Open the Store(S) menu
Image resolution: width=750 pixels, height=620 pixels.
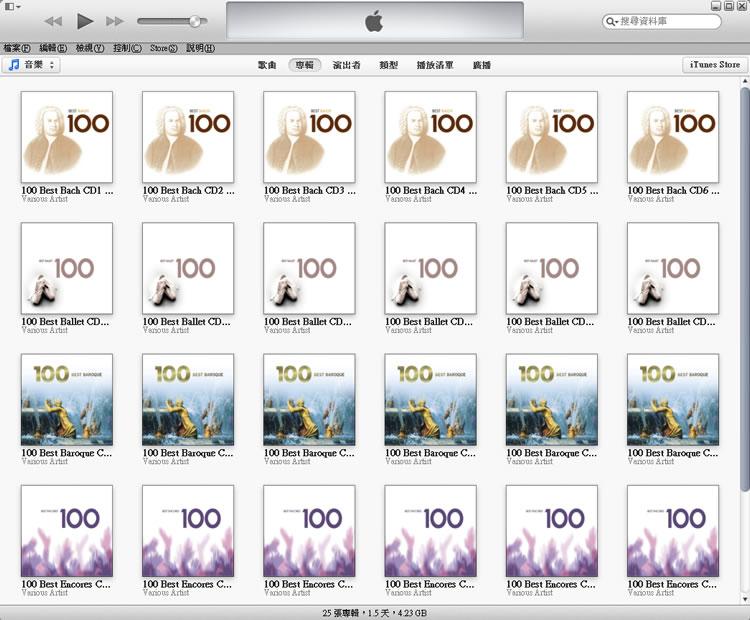point(164,48)
